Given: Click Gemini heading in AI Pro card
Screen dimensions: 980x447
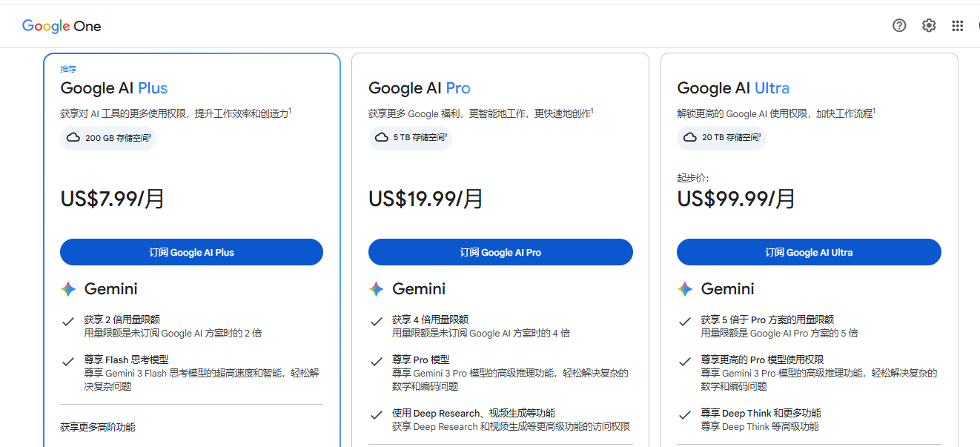Looking at the screenshot, I should 419,289.
